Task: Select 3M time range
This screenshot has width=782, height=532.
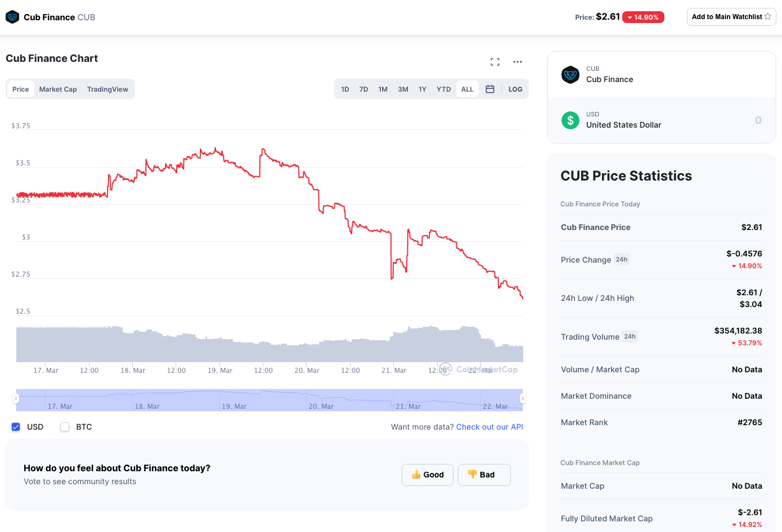Action: click(x=403, y=89)
